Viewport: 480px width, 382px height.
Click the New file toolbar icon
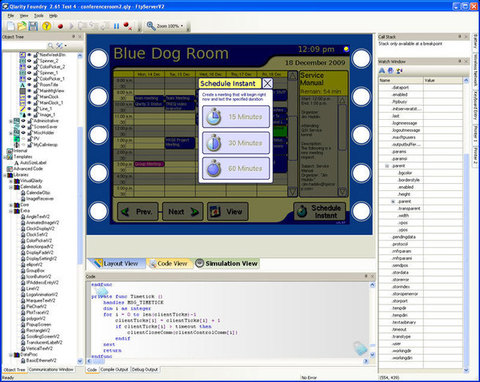11,26
